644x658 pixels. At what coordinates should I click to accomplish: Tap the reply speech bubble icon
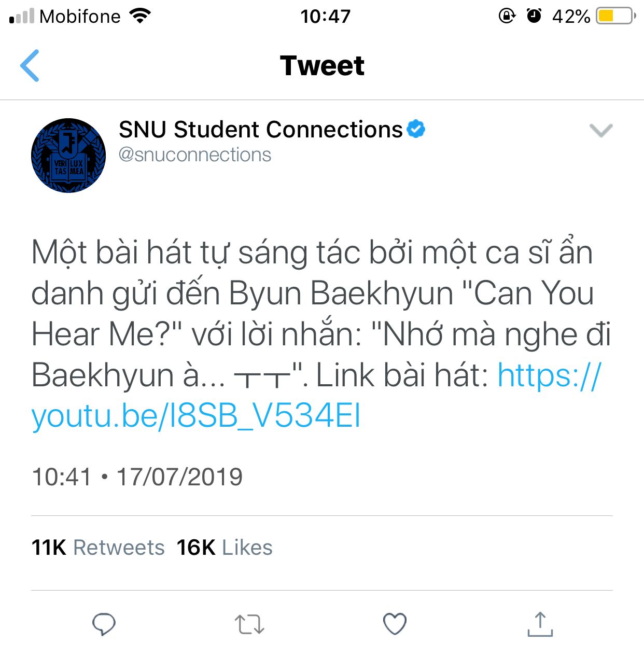click(x=104, y=624)
